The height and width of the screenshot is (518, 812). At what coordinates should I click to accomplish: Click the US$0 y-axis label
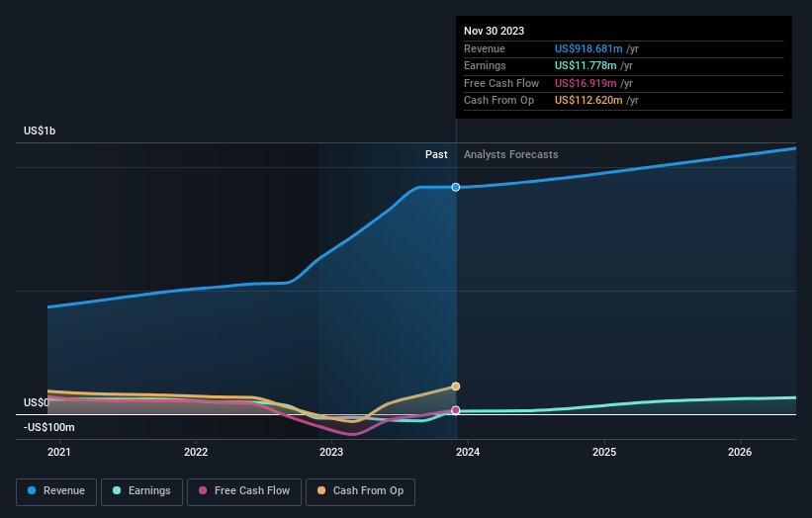(x=37, y=402)
